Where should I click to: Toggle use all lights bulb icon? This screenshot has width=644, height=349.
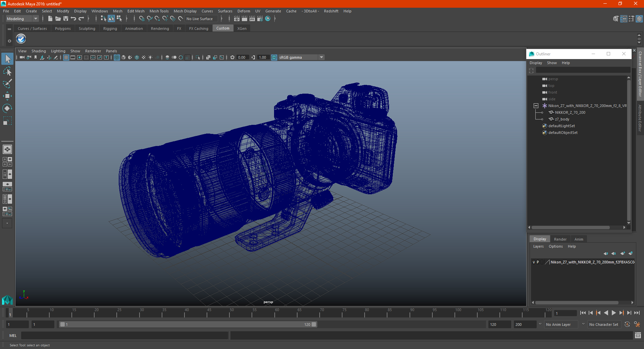150,57
